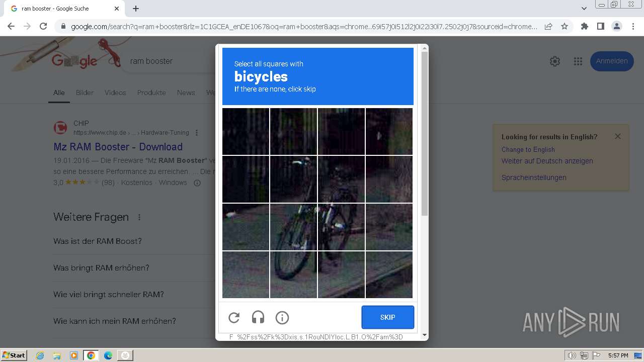Open Chrome extensions puzzle icon

point(585,26)
